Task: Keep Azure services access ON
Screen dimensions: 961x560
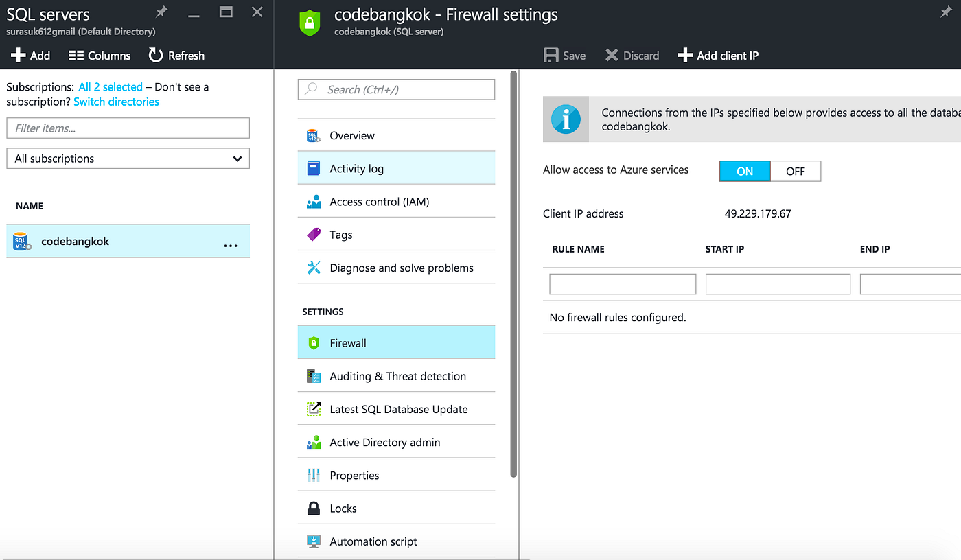Action: 745,171
